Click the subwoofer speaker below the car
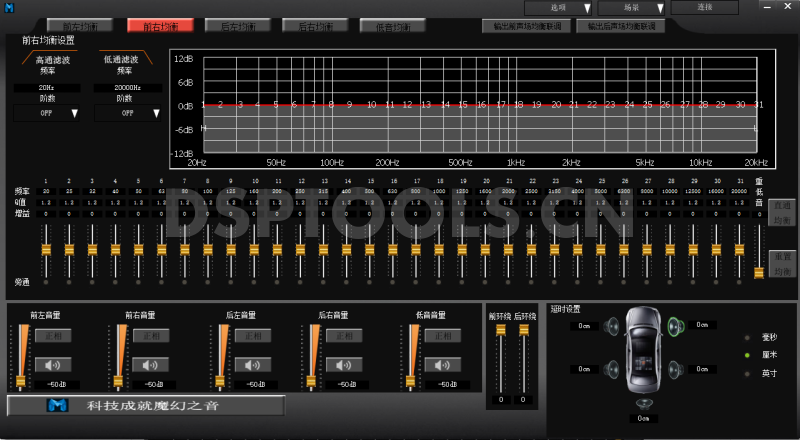The height and width of the screenshot is (440, 800). tap(643, 404)
